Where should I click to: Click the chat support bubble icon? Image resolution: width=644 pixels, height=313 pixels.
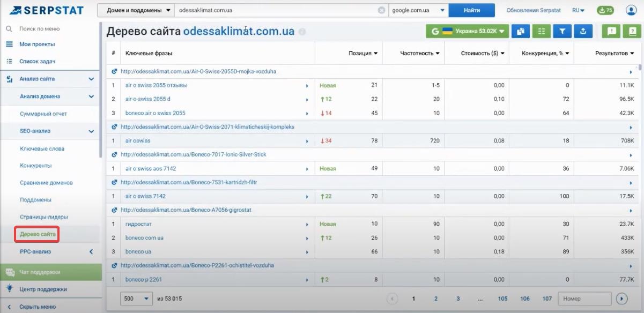pyautogui.click(x=10, y=272)
